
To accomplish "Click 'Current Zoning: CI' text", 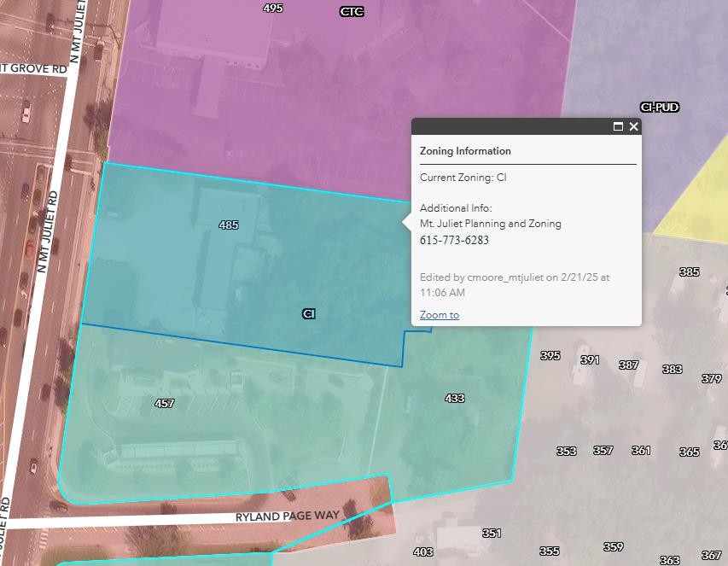I will click(463, 178).
